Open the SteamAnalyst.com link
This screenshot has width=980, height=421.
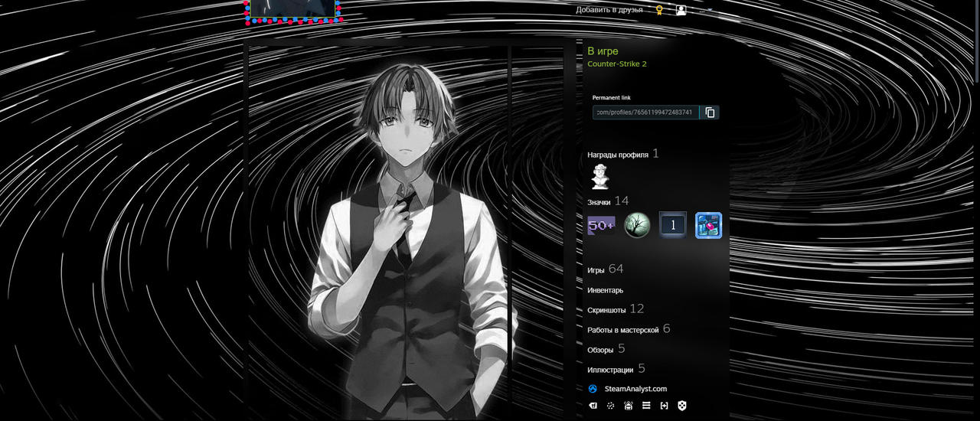click(635, 389)
